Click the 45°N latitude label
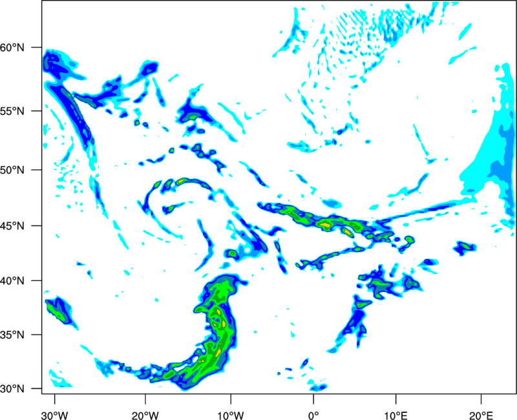Image resolution: width=517 pixels, height=420 pixels. 12,226
